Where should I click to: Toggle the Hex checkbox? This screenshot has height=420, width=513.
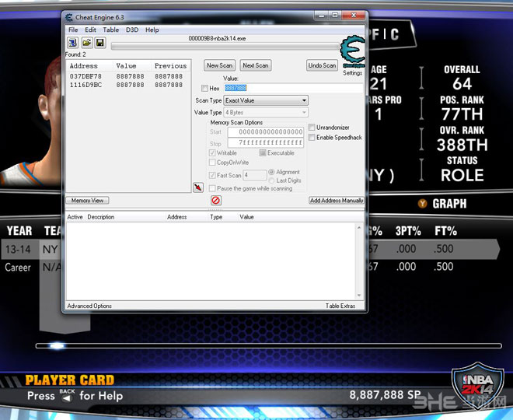(204, 88)
